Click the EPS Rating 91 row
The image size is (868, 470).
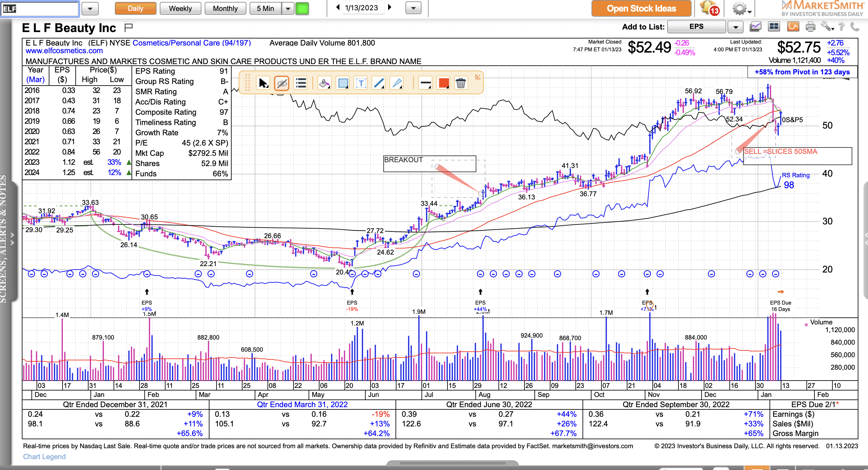click(182, 71)
